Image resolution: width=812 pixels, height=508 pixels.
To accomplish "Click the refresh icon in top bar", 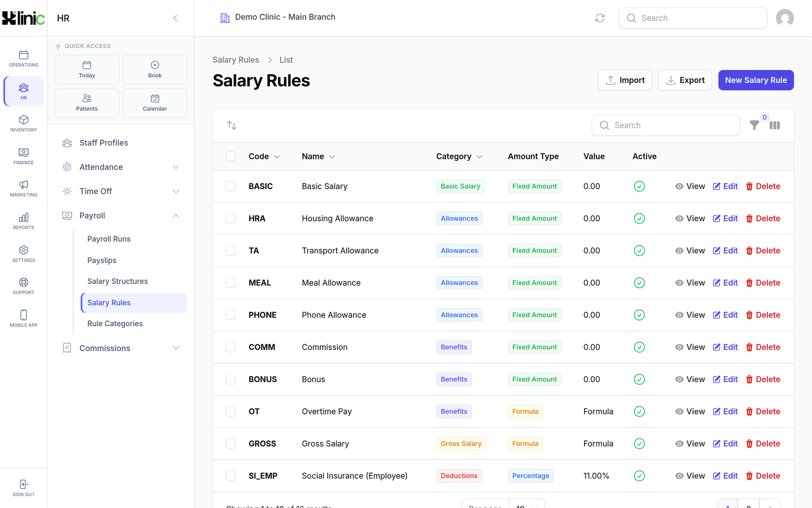I will pyautogui.click(x=600, y=18).
